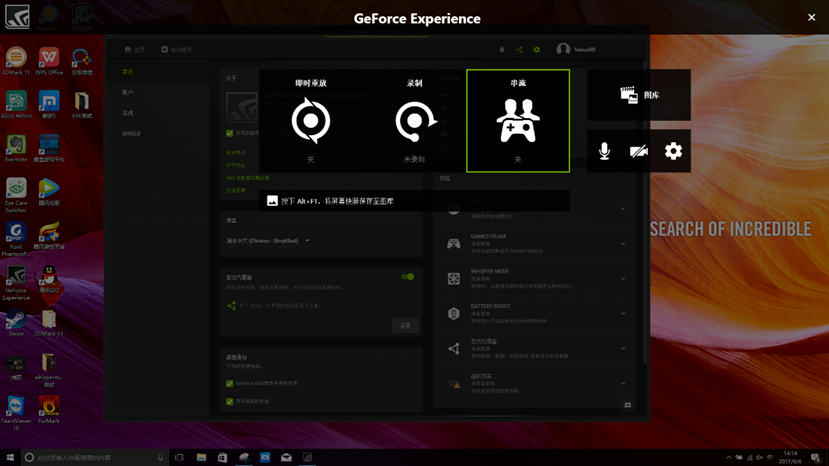Open overlay settings gear
The height and width of the screenshot is (466, 829).
click(673, 151)
